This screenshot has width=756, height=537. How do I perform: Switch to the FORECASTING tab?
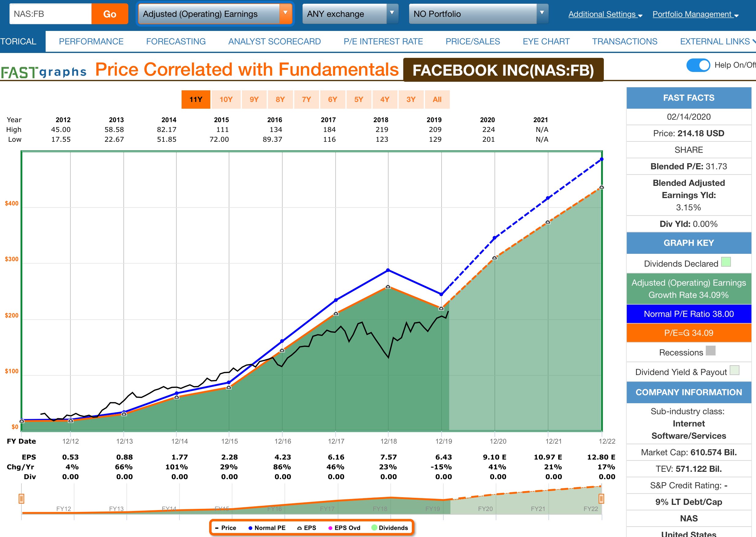pos(176,41)
